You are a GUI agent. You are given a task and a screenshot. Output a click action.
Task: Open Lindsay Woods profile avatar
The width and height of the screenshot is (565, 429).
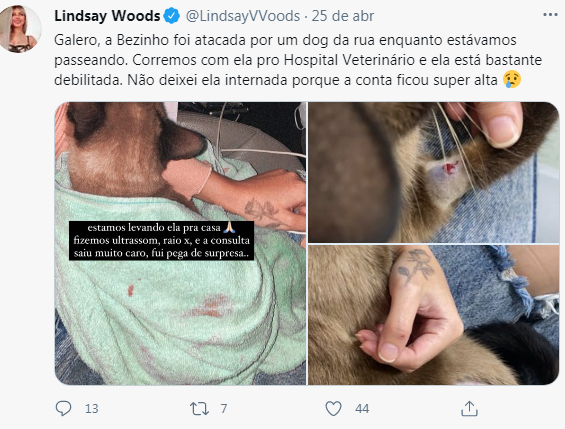pos(21,29)
